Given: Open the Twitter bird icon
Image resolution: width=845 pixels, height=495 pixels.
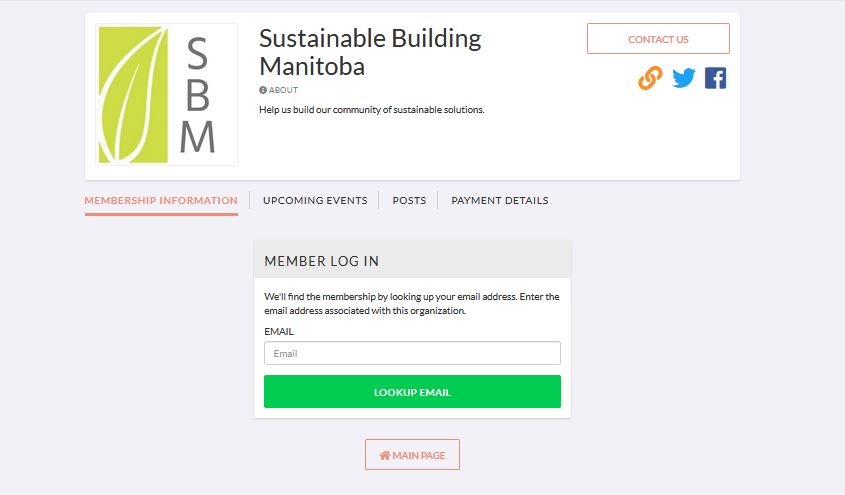Looking at the screenshot, I should (x=683, y=78).
